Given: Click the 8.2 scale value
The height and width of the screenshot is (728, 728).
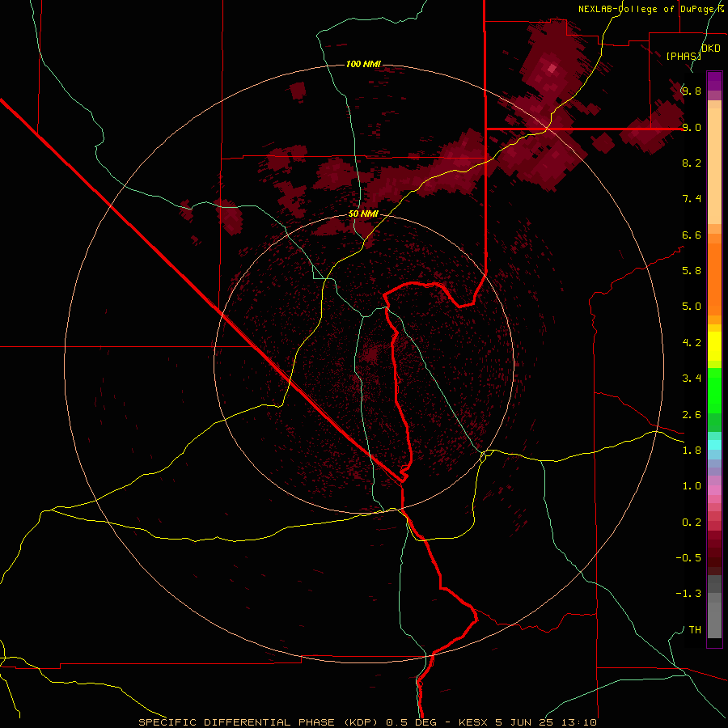Looking at the screenshot, I should (x=692, y=163).
